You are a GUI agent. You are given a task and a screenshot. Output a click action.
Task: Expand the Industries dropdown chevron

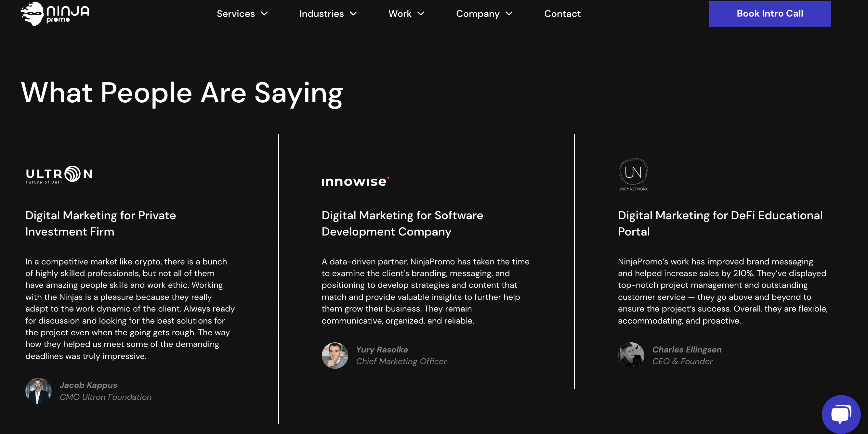pyautogui.click(x=353, y=13)
